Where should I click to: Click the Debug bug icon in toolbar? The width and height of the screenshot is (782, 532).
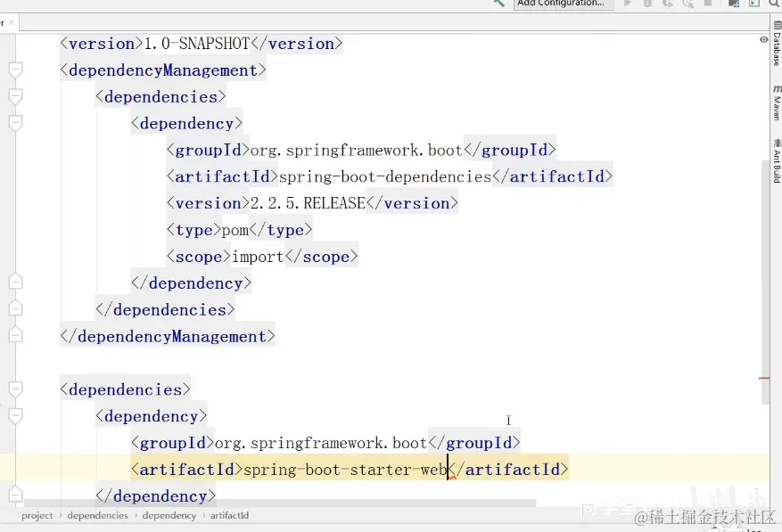(648, 3)
